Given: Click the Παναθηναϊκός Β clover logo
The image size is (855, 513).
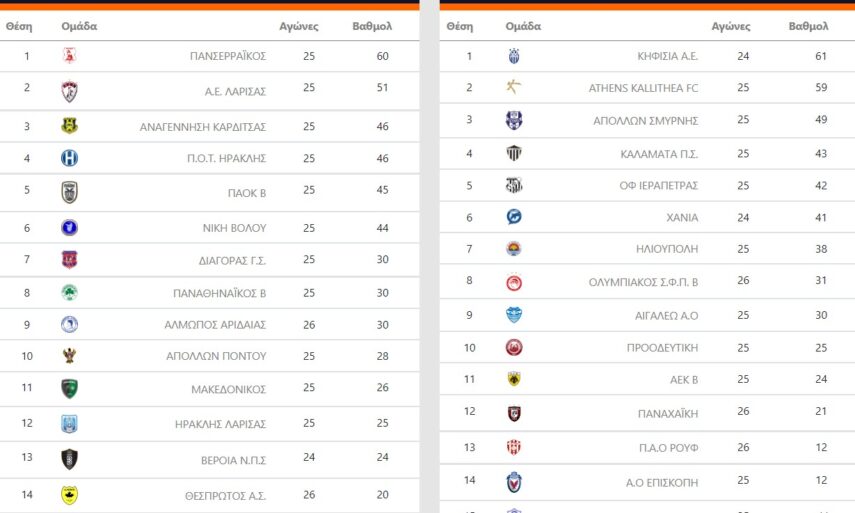Looking at the screenshot, I should (69, 293).
